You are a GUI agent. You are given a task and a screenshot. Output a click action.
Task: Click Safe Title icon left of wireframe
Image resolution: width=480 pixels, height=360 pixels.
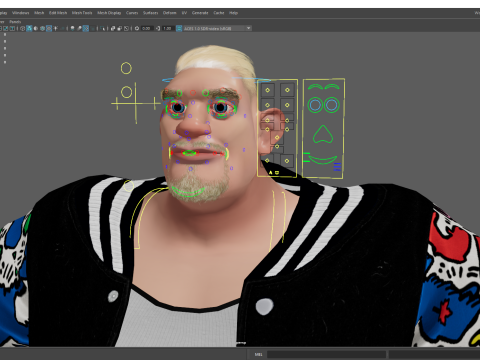12,28
